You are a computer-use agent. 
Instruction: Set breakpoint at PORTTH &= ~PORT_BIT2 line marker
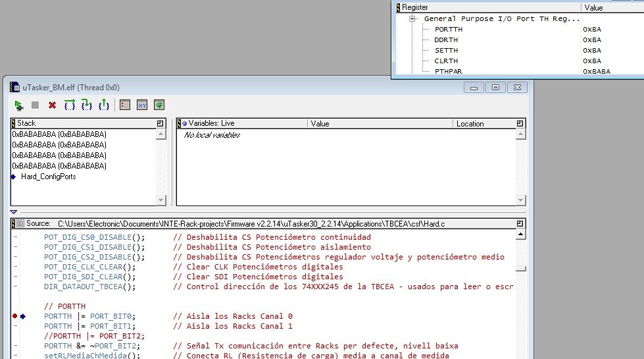click(x=15, y=346)
